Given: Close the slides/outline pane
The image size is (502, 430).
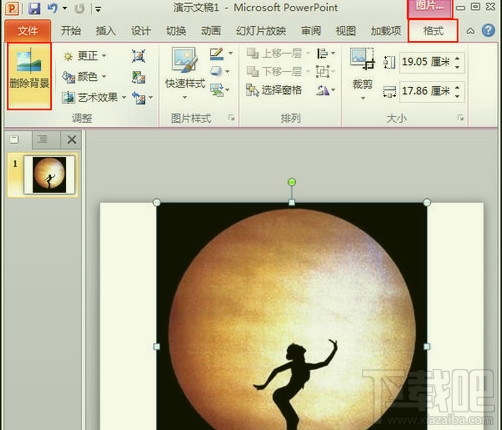Looking at the screenshot, I should [72, 140].
